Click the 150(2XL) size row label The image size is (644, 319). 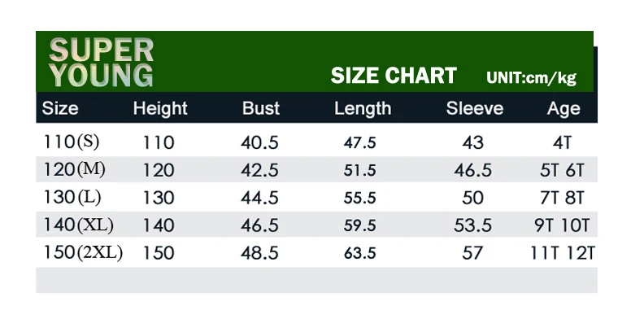coord(83,253)
